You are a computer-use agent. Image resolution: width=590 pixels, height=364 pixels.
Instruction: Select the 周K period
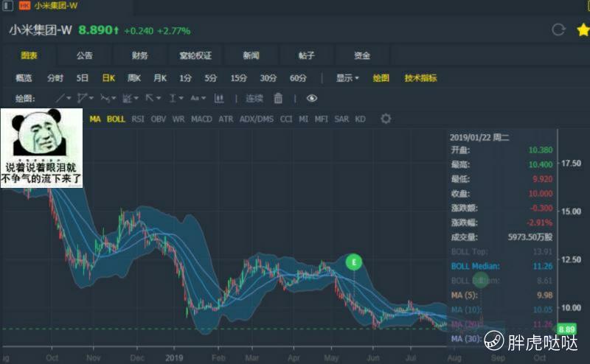tap(134, 78)
